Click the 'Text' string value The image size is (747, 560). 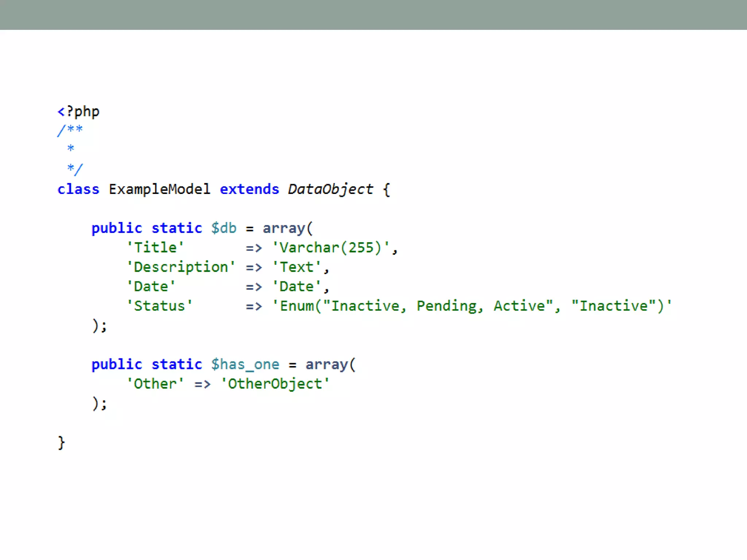(x=297, y=267)
